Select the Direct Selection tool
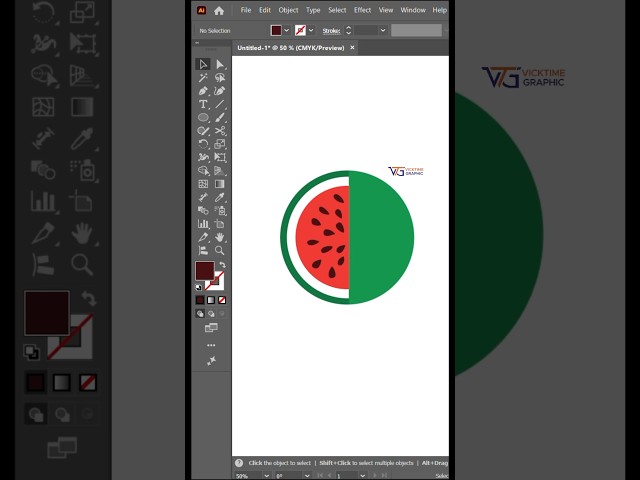640x480 pixels. pyautogui.click(x=220, y=64)
